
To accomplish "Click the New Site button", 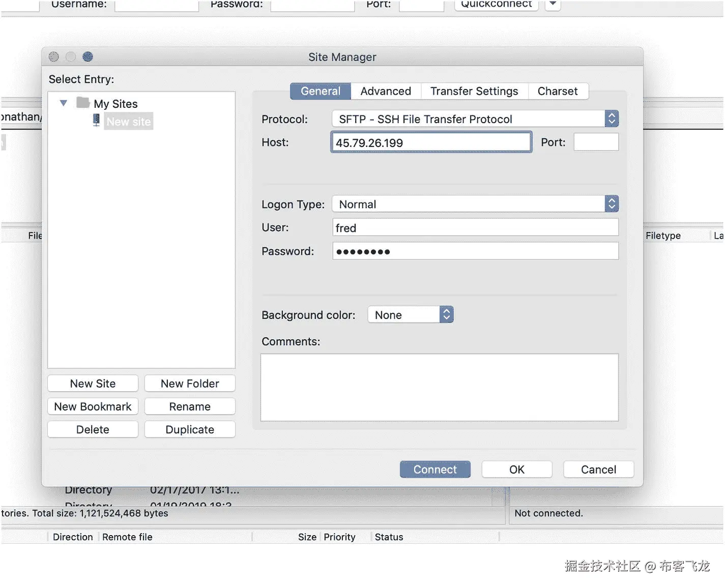I will pyautogui.click(x=93, y=384).
